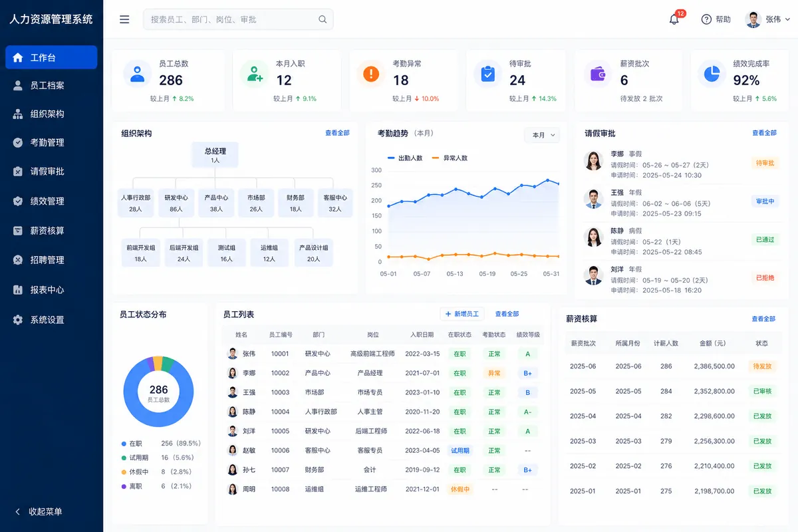Toggle the 出勤人数 legend series
This screenshot has height=532, width=798.
pos(405,158)
